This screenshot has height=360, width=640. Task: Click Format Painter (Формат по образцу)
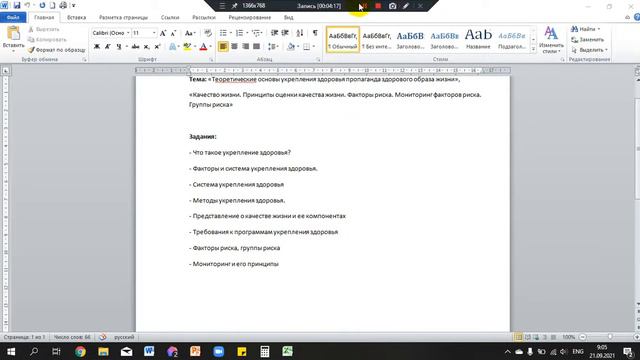pos(57,50)
